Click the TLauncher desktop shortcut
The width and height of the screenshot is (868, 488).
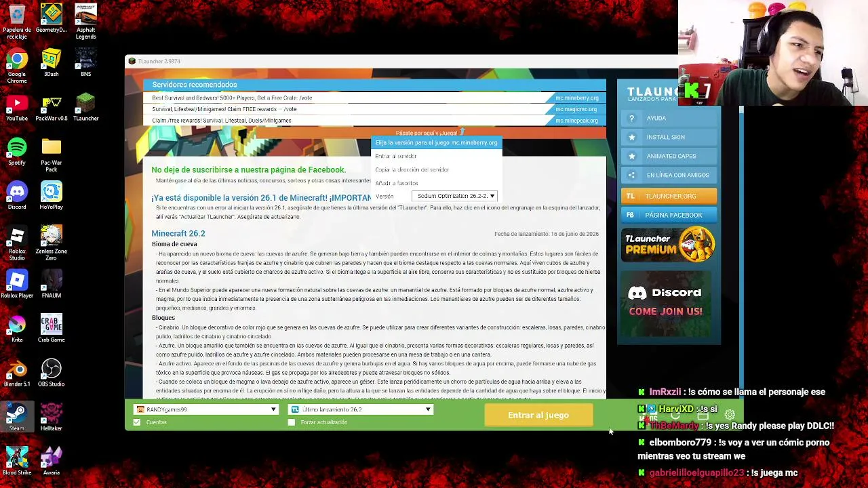coord(85,107)
